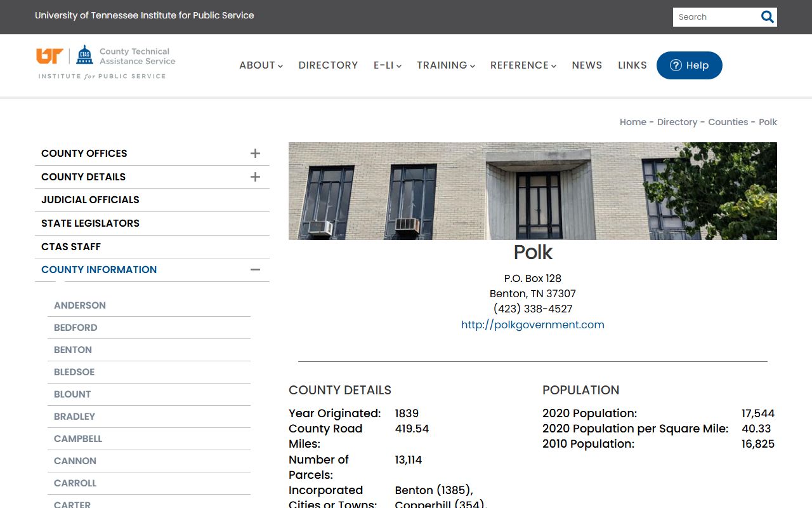Image resolution: width=812 pixels, height=508 pixels.
Task: Go to the Directory nav item
Action: (328, 65)
